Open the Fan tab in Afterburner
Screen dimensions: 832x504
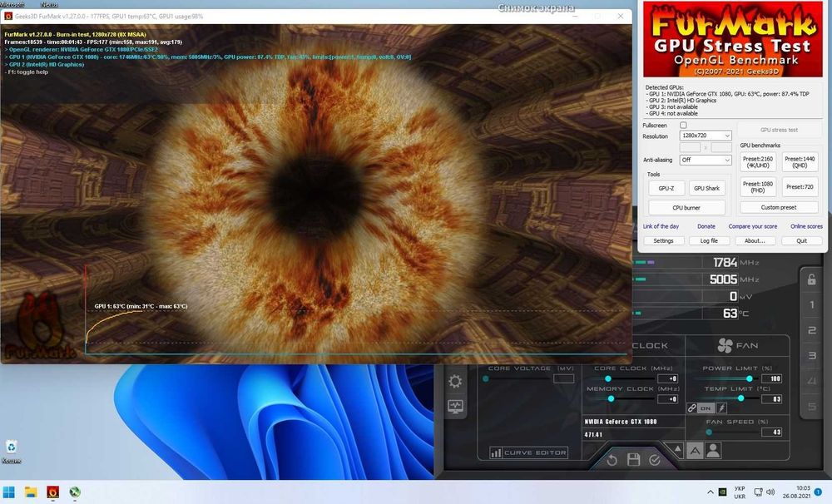coord(737,345)
